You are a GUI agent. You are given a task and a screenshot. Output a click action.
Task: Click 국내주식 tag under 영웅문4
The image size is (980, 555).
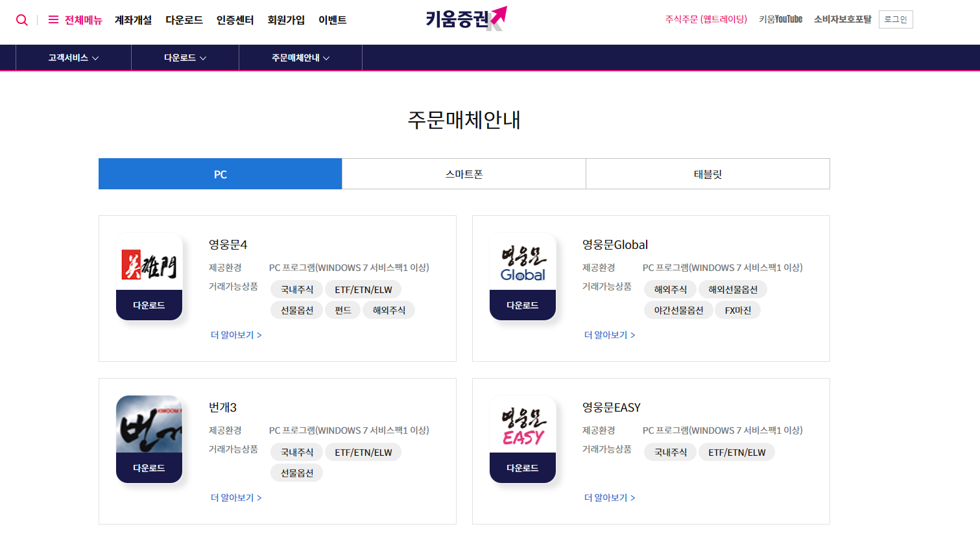tap(297, 289)
